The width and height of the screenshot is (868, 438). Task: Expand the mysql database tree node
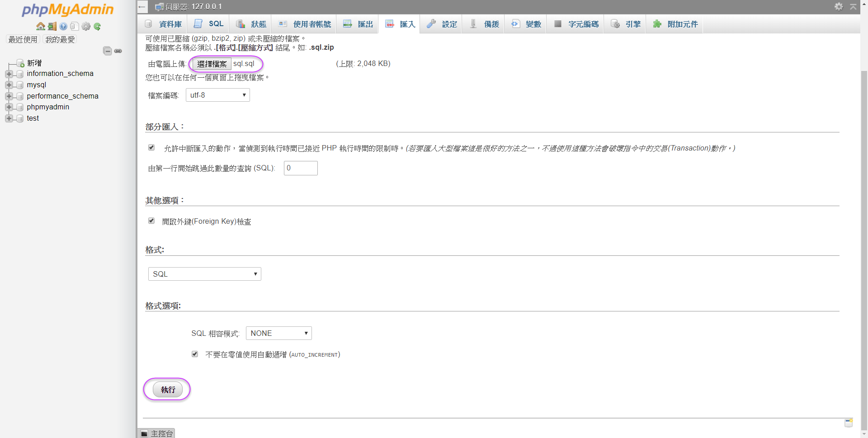point(9,85)
